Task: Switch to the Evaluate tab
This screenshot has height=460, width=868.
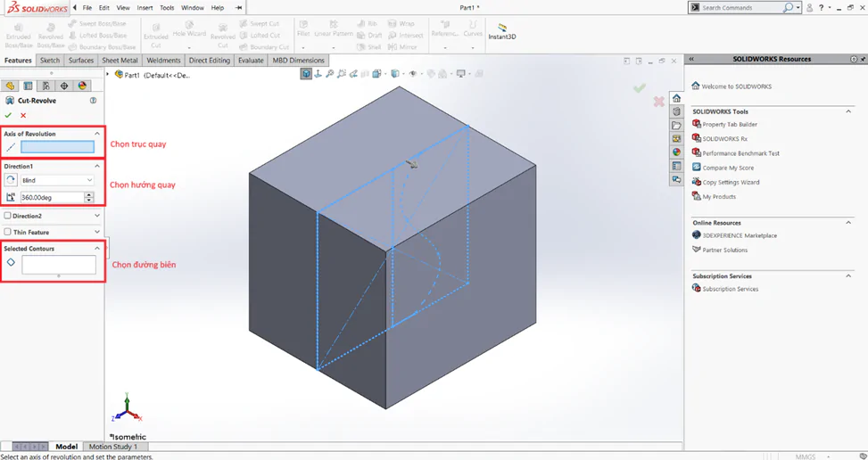Action: tap(251, 61)
